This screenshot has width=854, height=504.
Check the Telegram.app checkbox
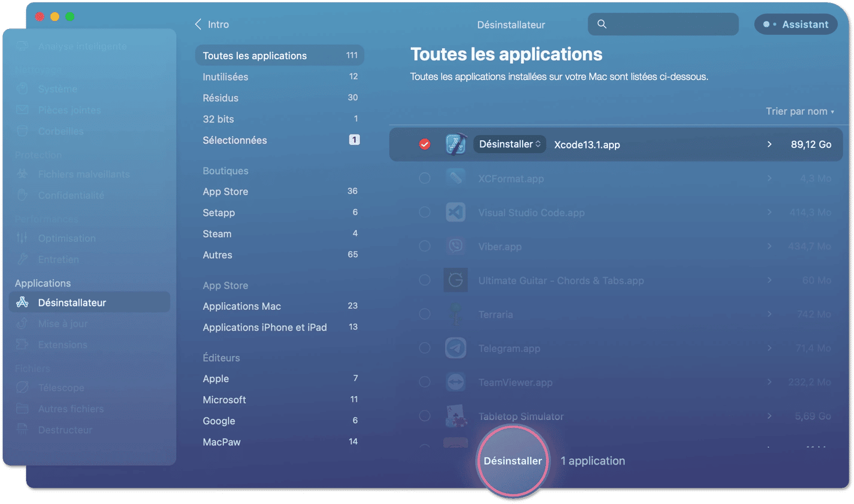tap(425, 348)
